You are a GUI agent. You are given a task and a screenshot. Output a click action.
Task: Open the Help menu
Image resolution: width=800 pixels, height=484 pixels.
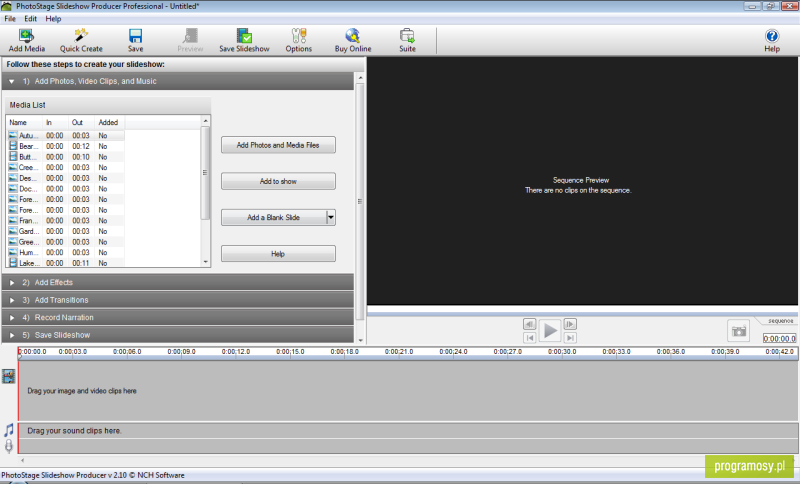pos(53,19)
